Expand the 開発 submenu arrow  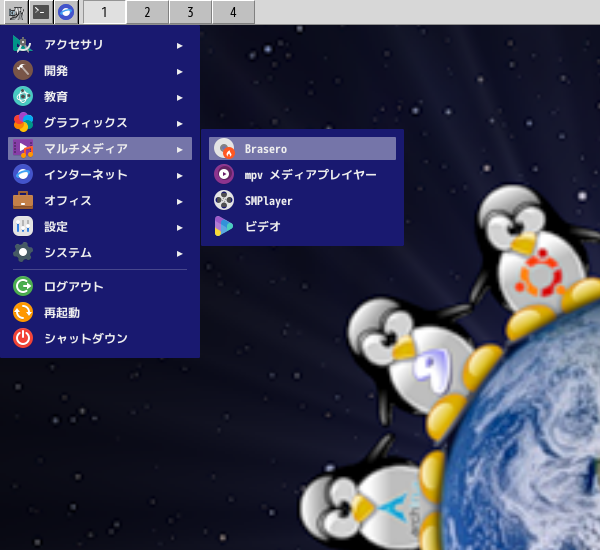tap(179, 72)
